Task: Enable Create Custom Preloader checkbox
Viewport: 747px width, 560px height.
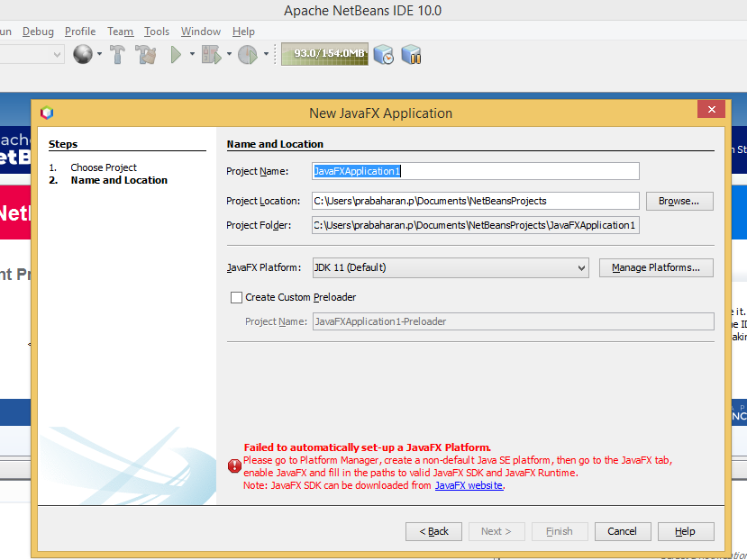Action: pos(236,298)
